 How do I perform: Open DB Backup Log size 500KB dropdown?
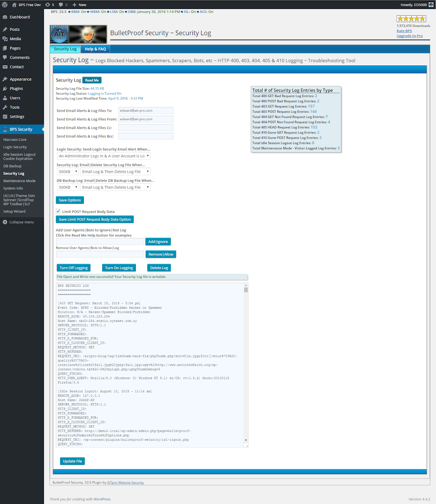pos(68,188)
